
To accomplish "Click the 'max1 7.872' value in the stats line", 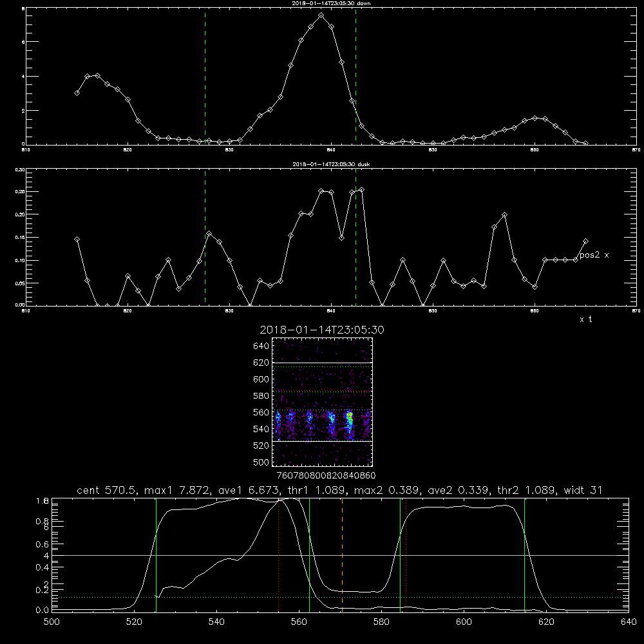I will click(179, 490).
